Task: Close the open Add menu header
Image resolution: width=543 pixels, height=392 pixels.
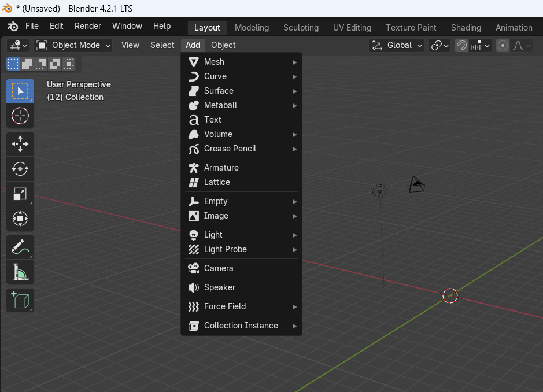Action: [x=193, y=45]
